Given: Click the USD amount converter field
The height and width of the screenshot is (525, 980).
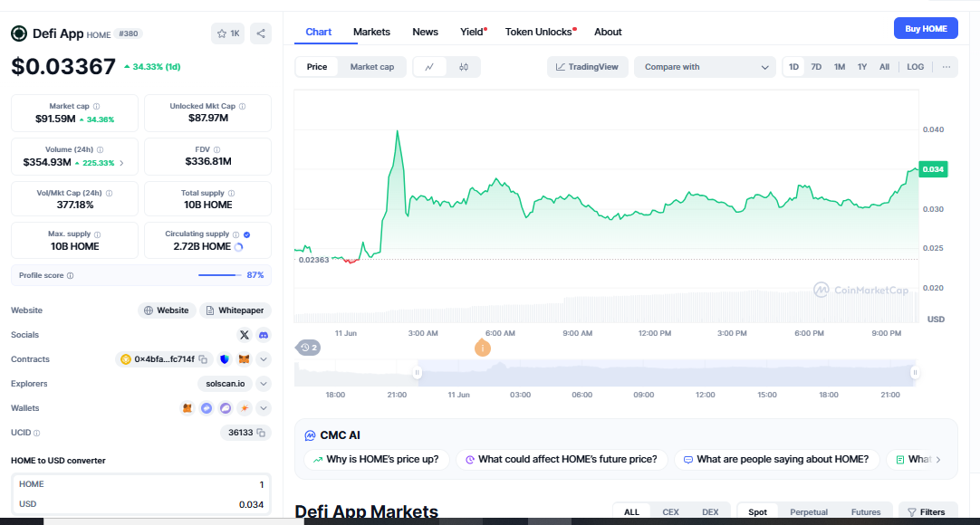Looking at the screenshot, I should tap(141, 504).
